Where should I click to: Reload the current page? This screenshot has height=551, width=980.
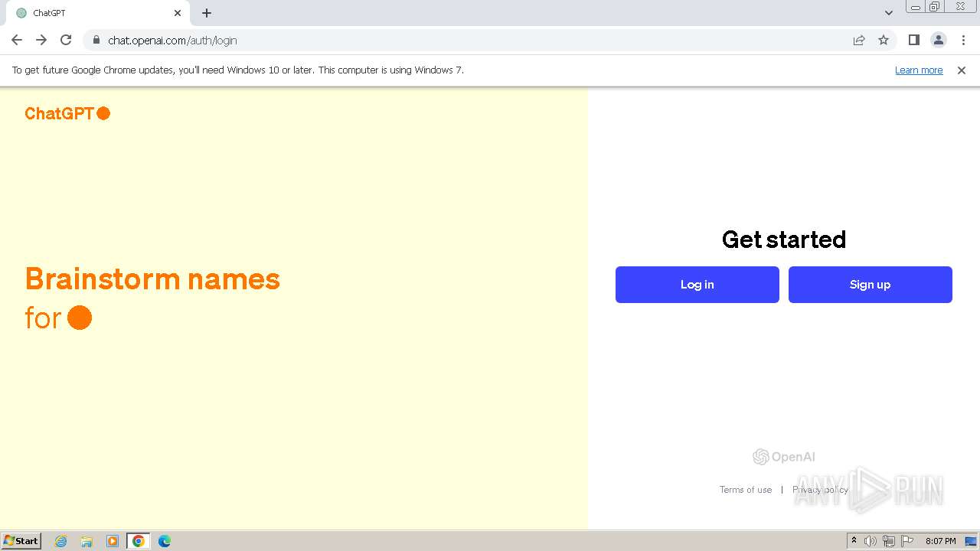pyautogui.click(x=66, y=40)
